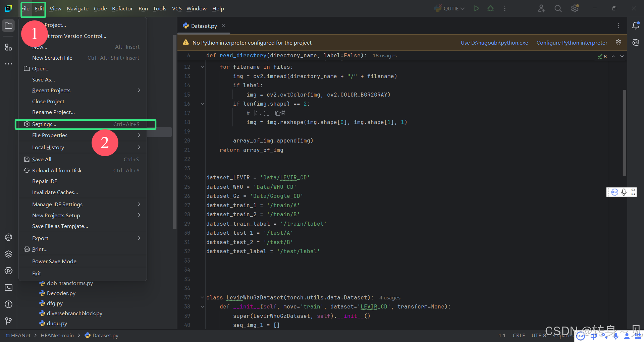
Task: Toggle Power Save Mode
Action: (x=83, y=261)
